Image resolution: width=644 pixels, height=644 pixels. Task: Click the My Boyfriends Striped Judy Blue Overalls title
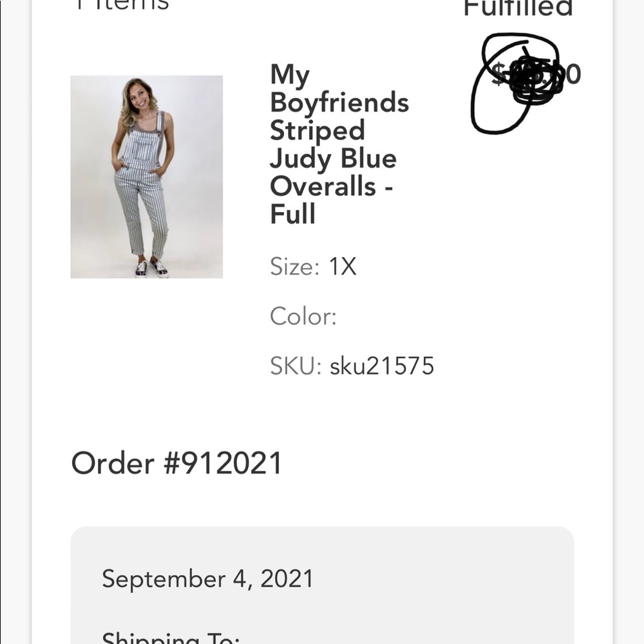[x=339, y=144]
